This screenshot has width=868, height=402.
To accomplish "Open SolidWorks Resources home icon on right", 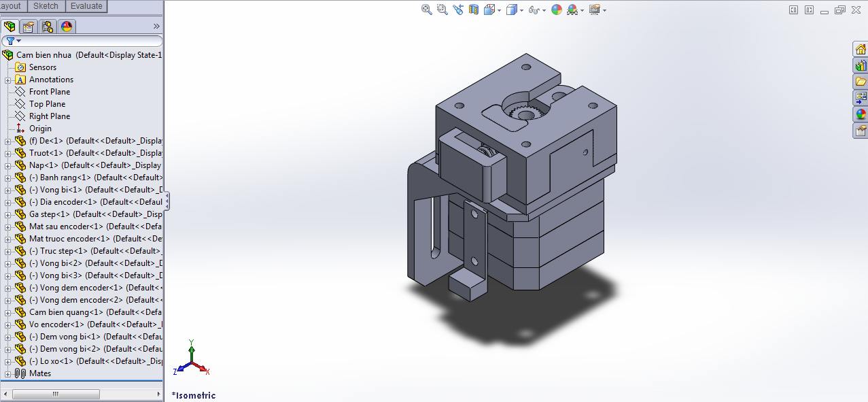I will [x=861, y=49].
